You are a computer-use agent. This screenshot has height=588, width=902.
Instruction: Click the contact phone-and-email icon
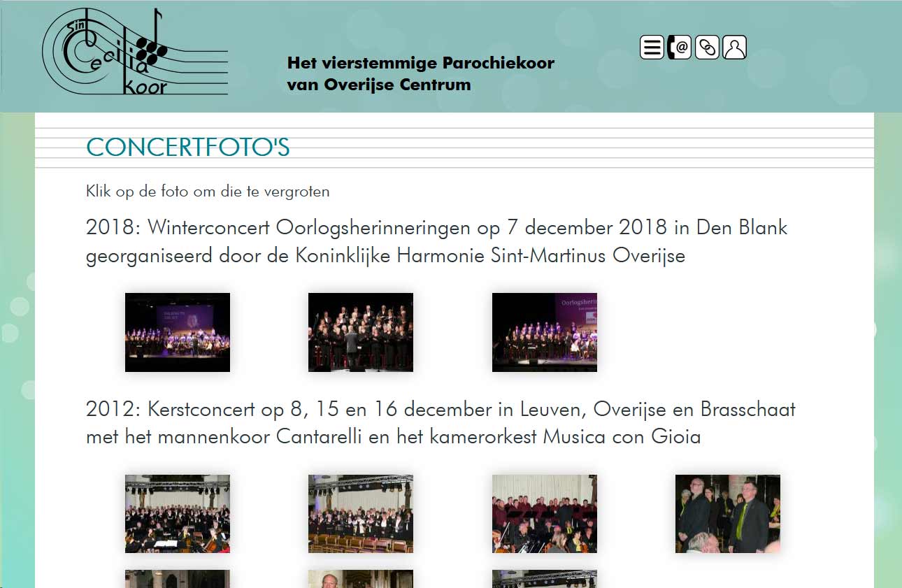tap(679, 48)
